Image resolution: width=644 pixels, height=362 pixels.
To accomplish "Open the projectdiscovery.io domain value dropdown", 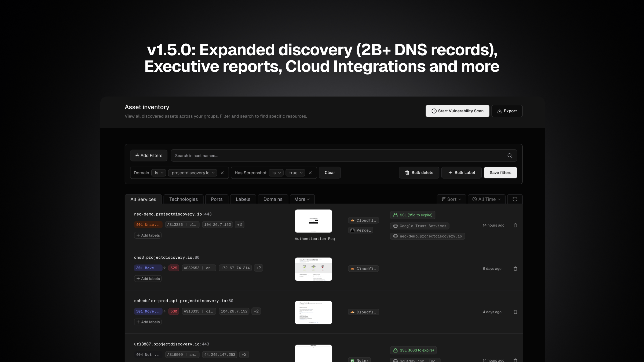I will pyautogui.click(x=193, y=173).
